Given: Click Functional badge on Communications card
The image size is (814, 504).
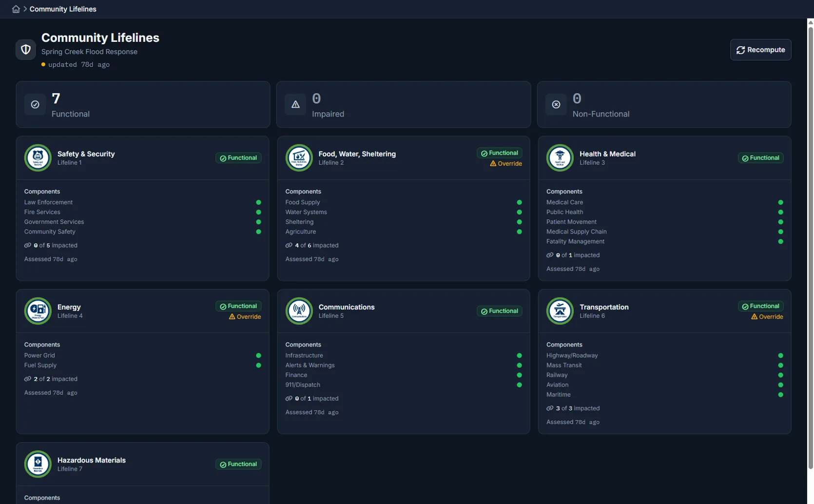Looking at the screenshot, I should [500, 311].
